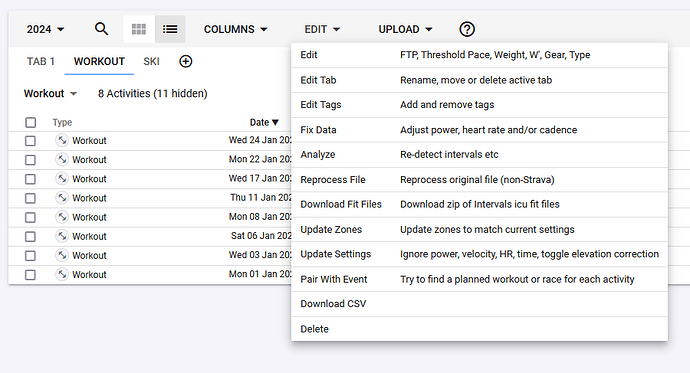Click workout icon in Wed 17 Jan row
The height and width of the screenshot is (373, 690).
tap(62, 179)
